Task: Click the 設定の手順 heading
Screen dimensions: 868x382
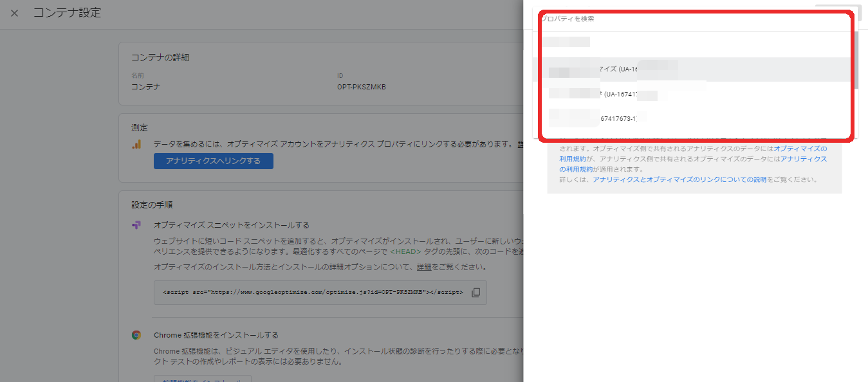Action: pyautogui.click(x=152, y=205)
